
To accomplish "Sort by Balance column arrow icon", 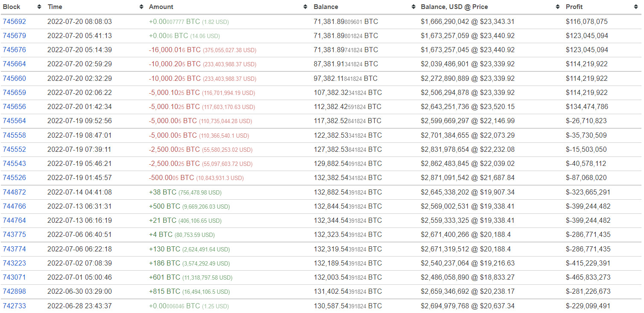I will [x=413, y=7].
